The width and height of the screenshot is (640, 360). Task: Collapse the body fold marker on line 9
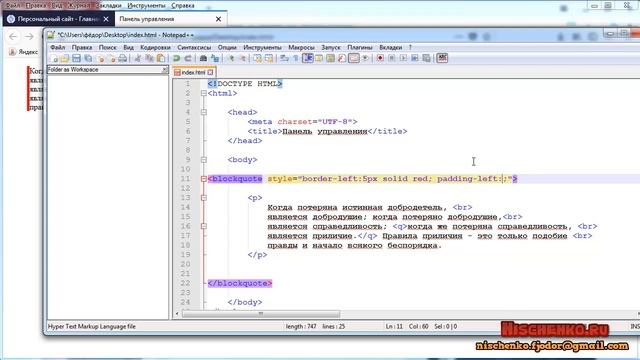coord(204,160)
